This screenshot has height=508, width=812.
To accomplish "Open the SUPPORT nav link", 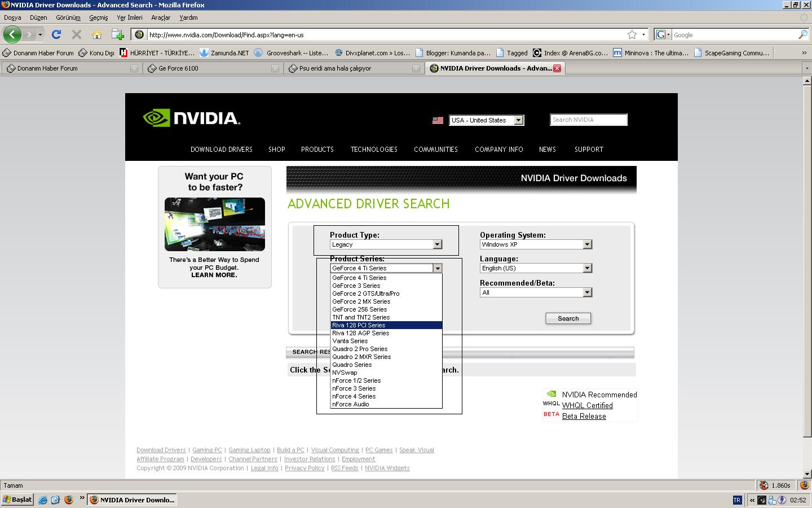I will 589,150.
